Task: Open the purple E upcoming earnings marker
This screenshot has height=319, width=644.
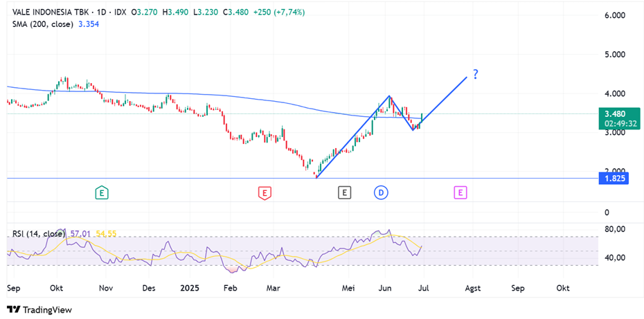Action: click(x=460, y=192)
